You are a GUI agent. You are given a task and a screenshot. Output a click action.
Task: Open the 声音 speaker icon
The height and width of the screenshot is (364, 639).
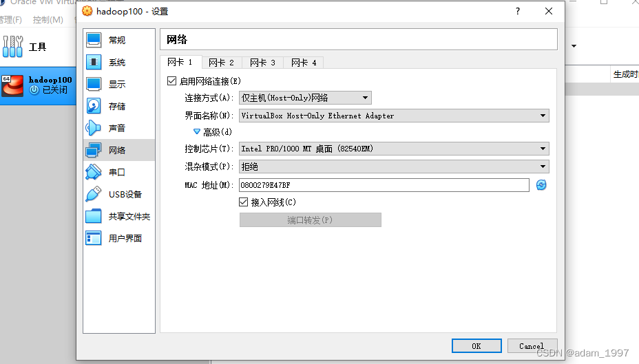[94, 128]
